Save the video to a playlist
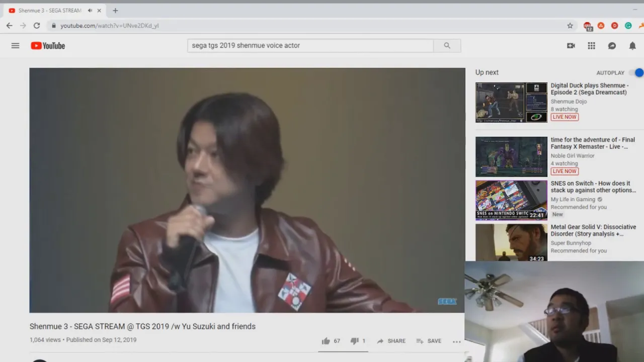Screen dimensions: 644x362 coord(429,341)
